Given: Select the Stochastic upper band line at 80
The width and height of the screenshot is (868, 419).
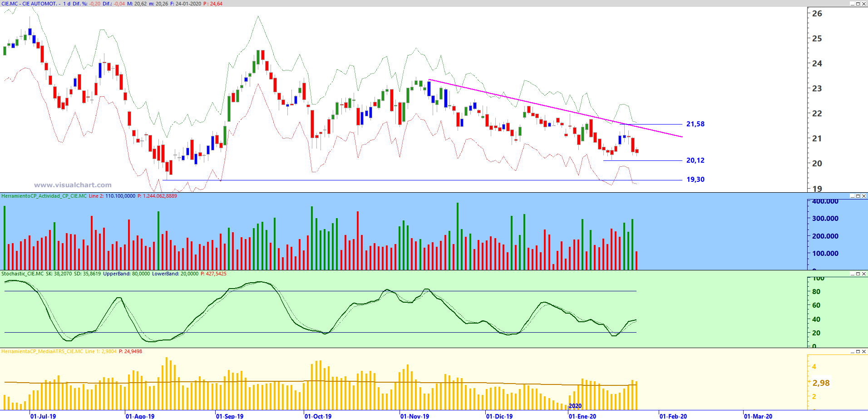Looking at the screenshot, I should point(321,291).
